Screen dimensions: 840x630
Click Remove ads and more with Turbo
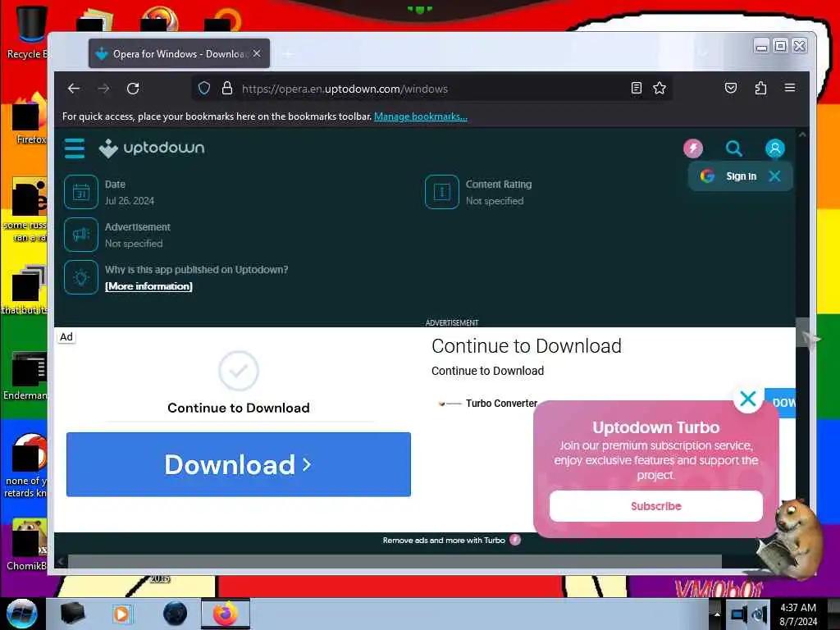point(451,540)
